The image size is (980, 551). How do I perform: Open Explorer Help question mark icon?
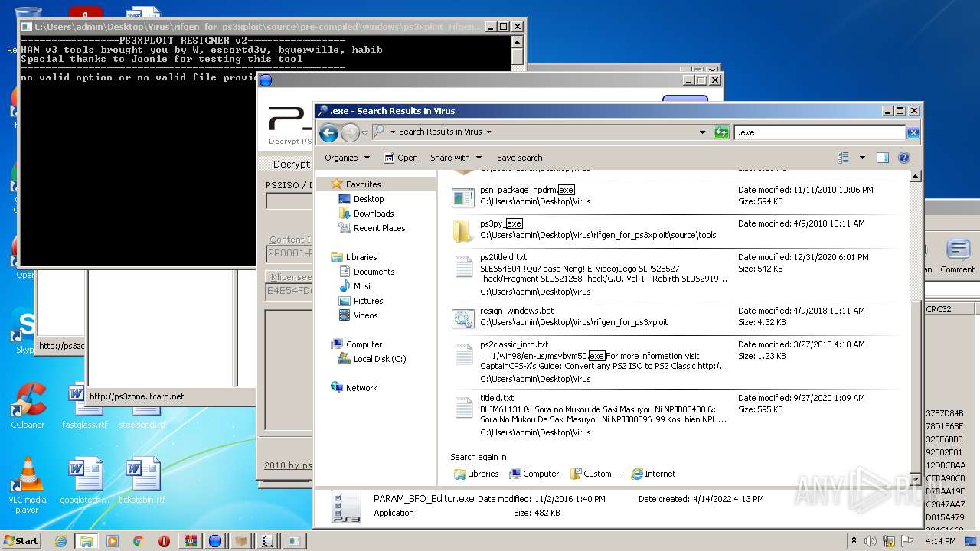[x=903, y=158]
